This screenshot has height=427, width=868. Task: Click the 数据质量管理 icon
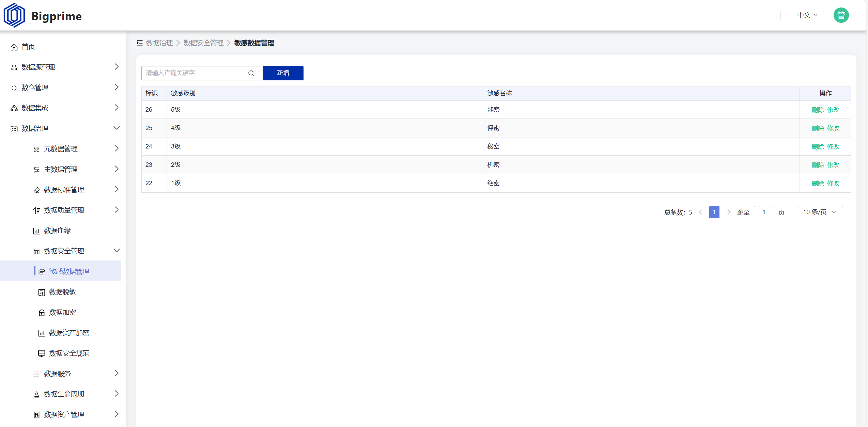(x=36, y=210)
